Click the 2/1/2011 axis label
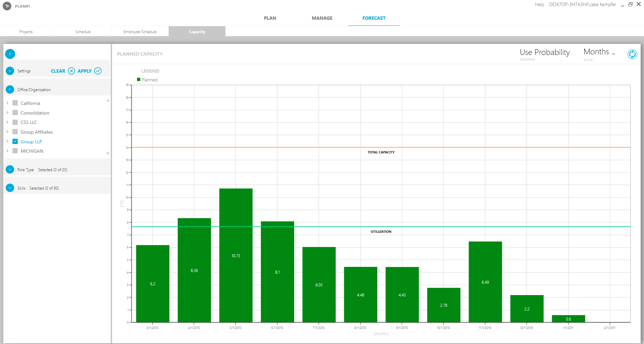 (610, 328)
